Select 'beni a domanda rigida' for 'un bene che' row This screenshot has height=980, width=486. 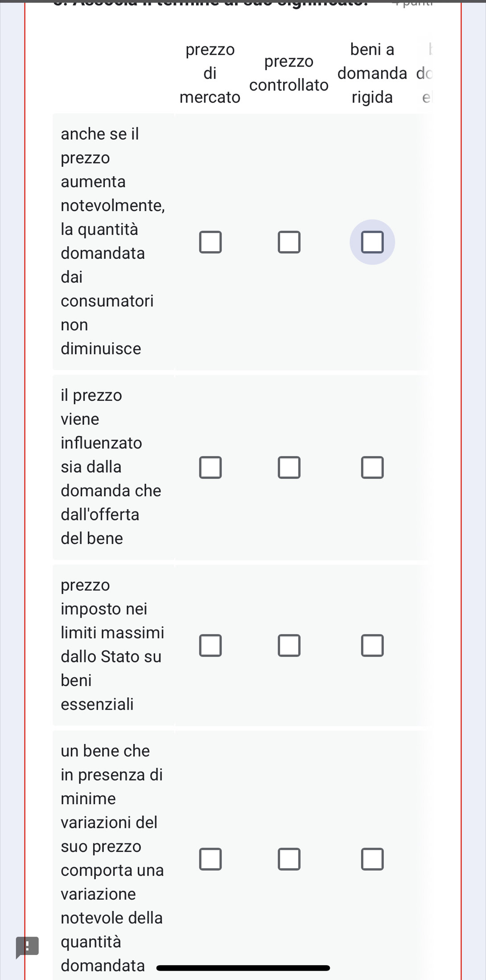tap(372, 859)
